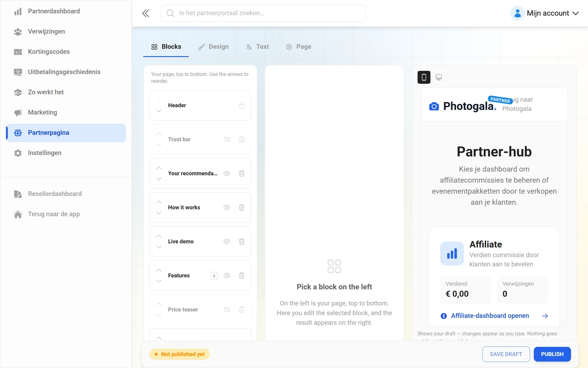Go to Kortingscodes in the sidebar
This screenshot has width=588, height=368.
(66, 52)
